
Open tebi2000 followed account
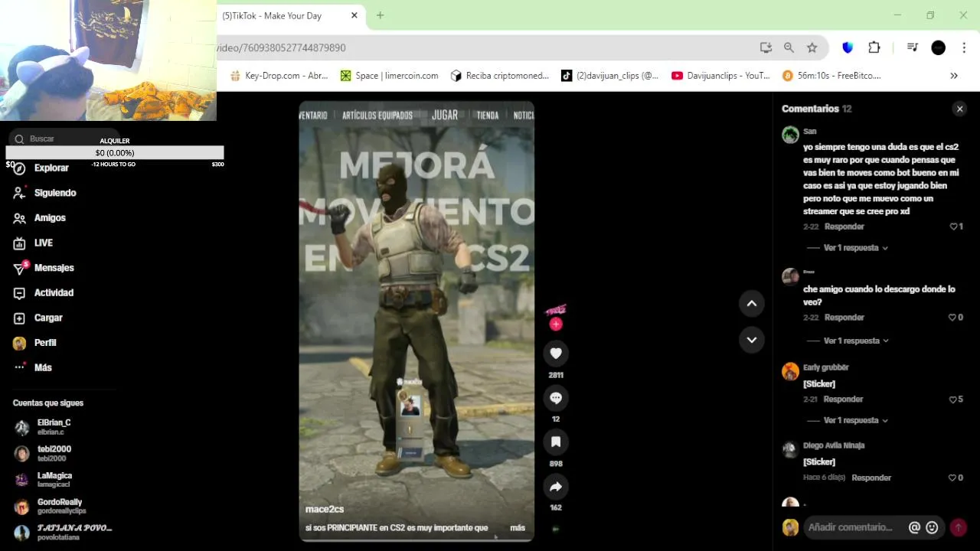coord(43,453)
